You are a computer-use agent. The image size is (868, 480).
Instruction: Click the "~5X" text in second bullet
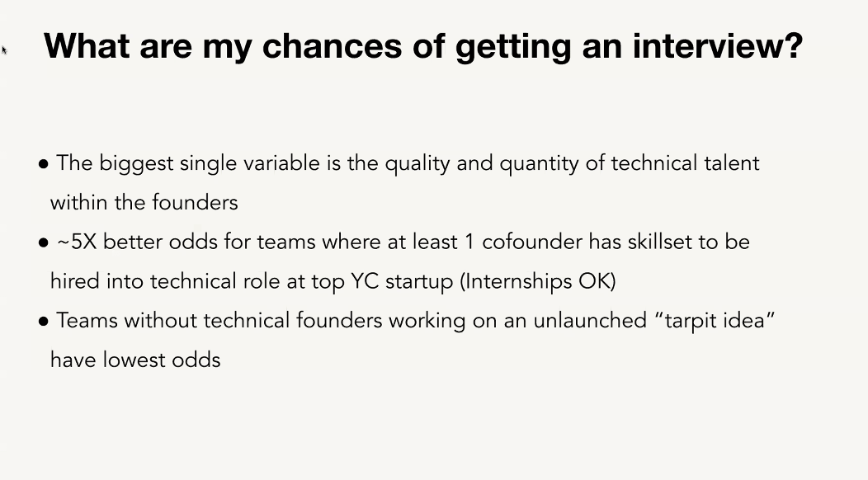point(77,242)
